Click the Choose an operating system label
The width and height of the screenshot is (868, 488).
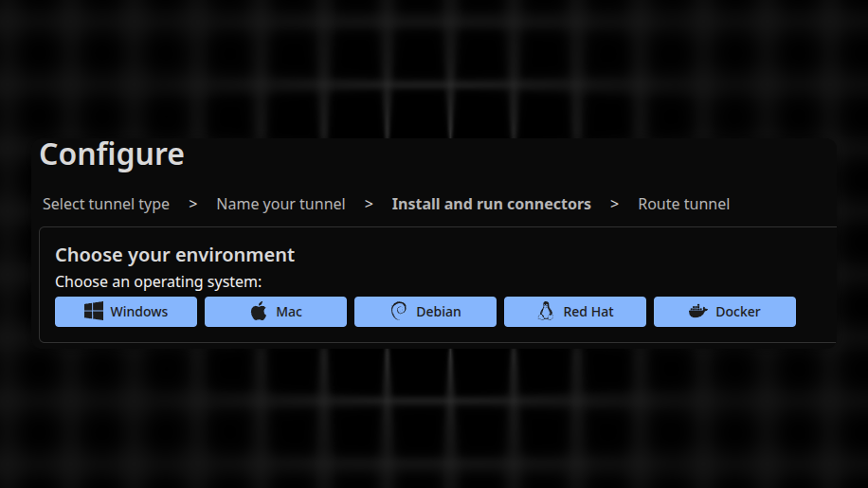(158, 282)
